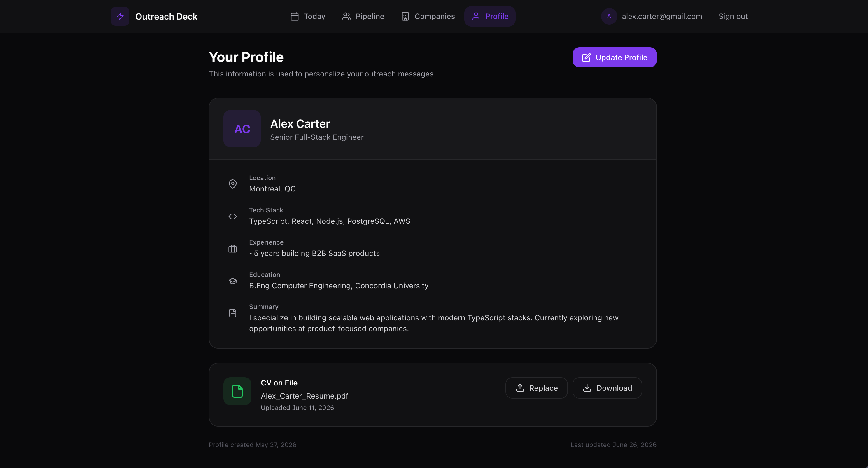Select the Profile tab
868x468 pixels.
(490, 16)
